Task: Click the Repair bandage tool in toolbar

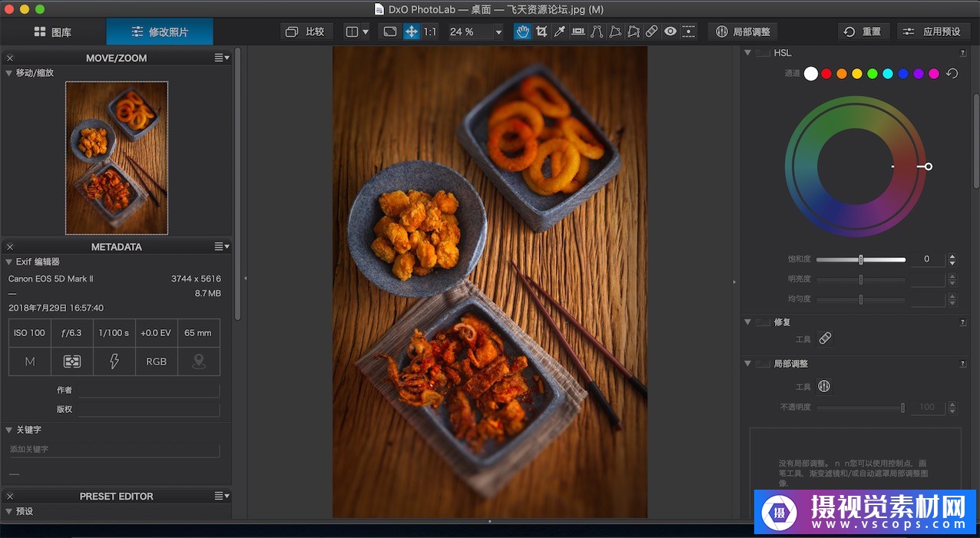Action: (x=651, y=31)
